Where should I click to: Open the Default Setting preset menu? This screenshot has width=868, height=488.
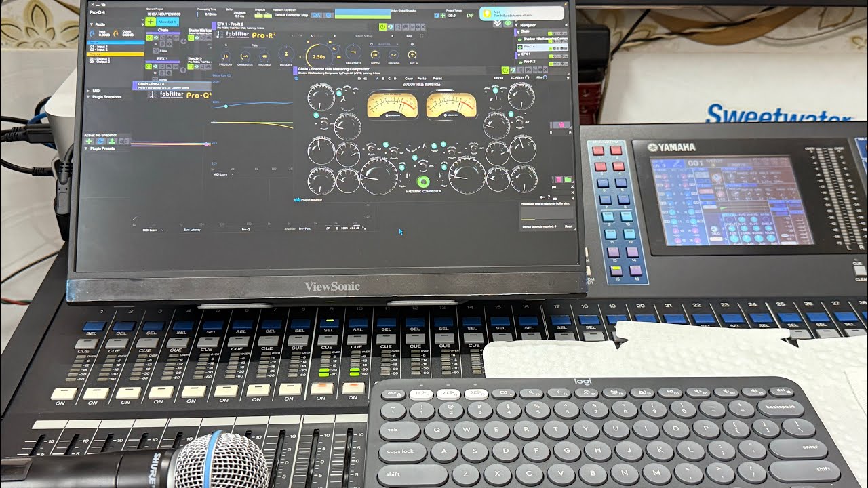[363, 36]
